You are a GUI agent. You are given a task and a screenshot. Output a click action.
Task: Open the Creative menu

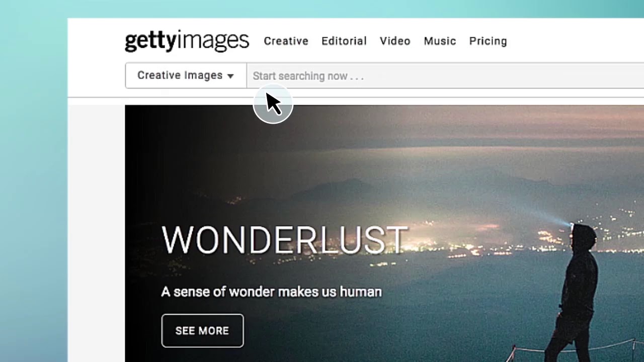click(x=286, y=41)
